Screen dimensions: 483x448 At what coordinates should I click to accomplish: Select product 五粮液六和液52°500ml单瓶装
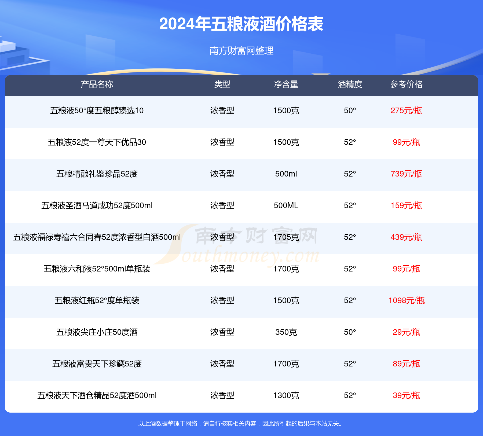click(97, 269)
